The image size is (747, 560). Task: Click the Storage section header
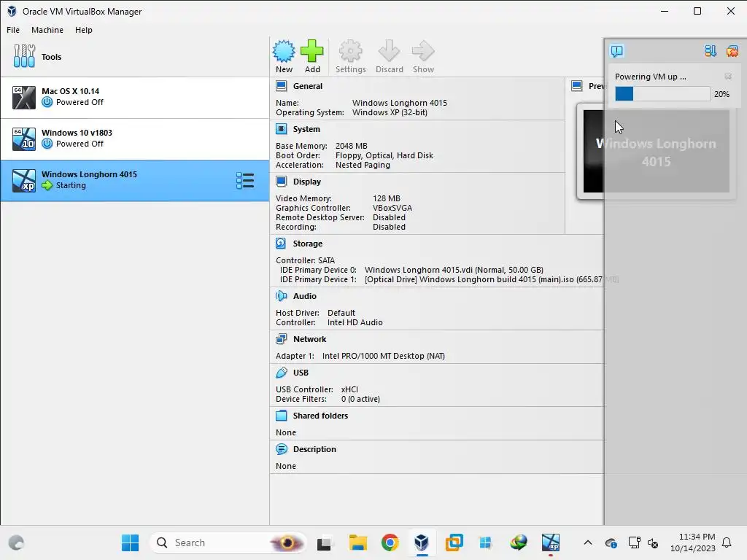[x=308, y=244]
